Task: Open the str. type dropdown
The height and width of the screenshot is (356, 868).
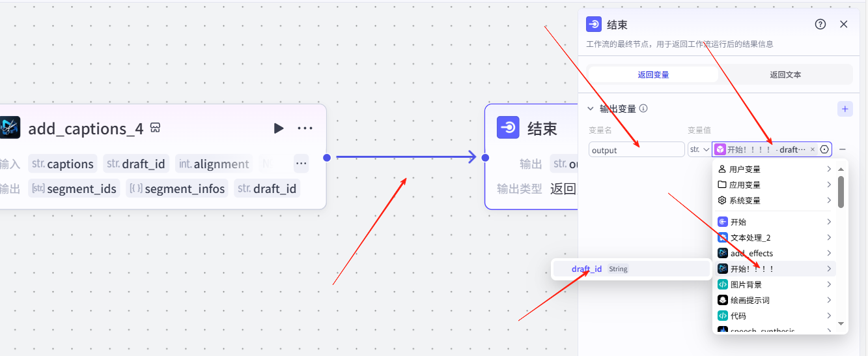Action: [x=699, y=149]
